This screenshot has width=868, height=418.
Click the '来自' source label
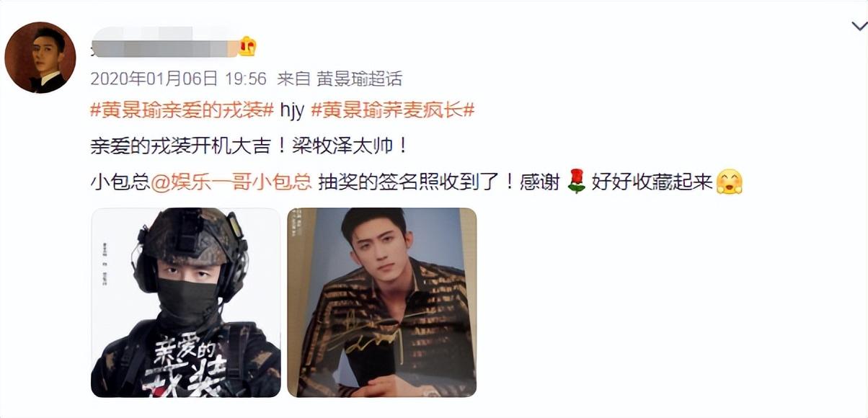click(x=294, y=79)
